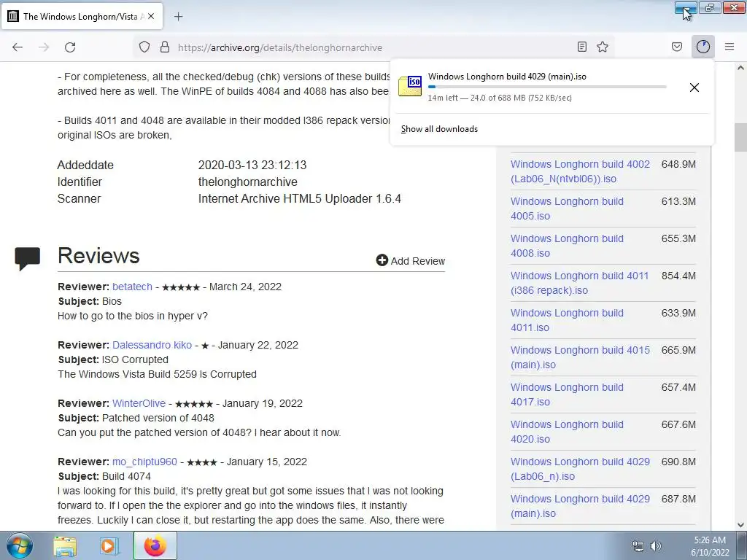The image size is (747, 560).
Task: Click the download progress bar for 4029 ISO
Action: (547, 87)
